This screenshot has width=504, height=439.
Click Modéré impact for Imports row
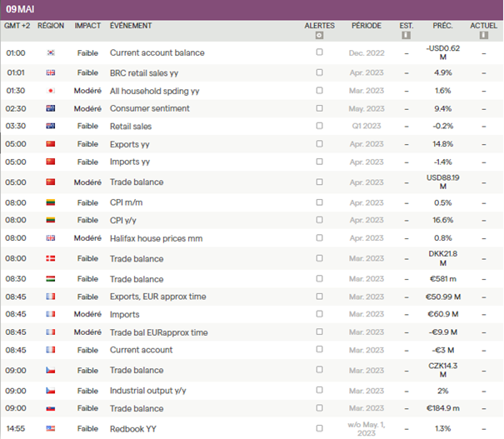(87, 314)
